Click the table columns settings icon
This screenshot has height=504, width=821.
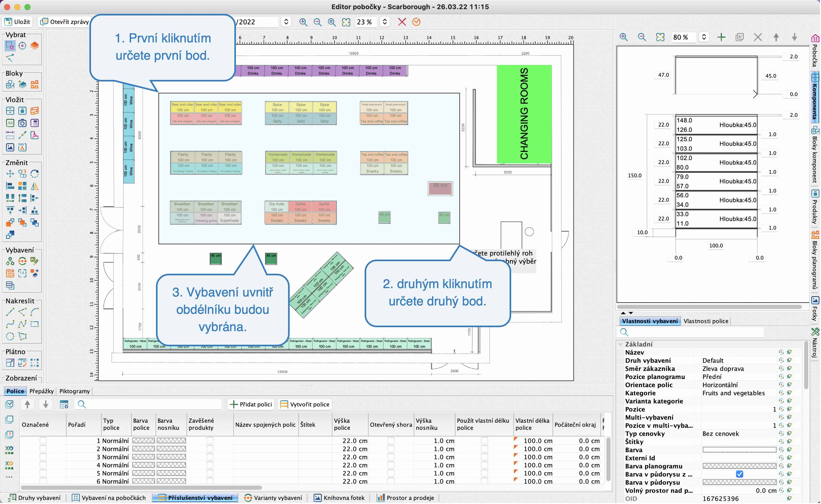coord(64,405)
